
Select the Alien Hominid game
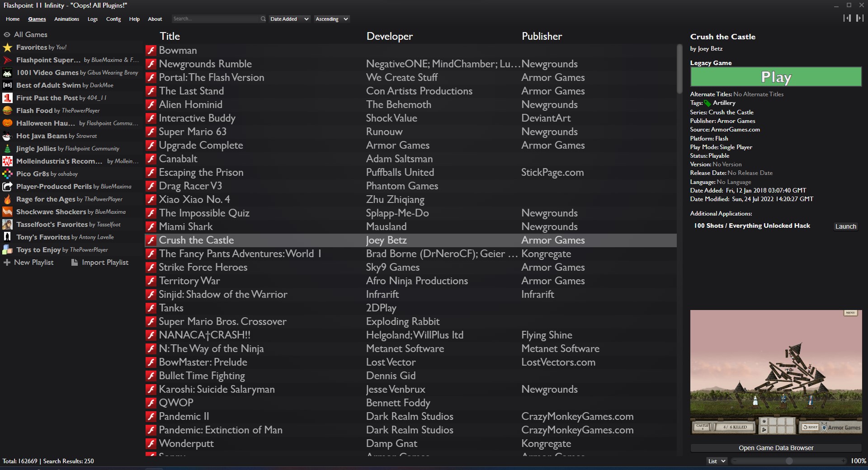(x=410, y=105)
